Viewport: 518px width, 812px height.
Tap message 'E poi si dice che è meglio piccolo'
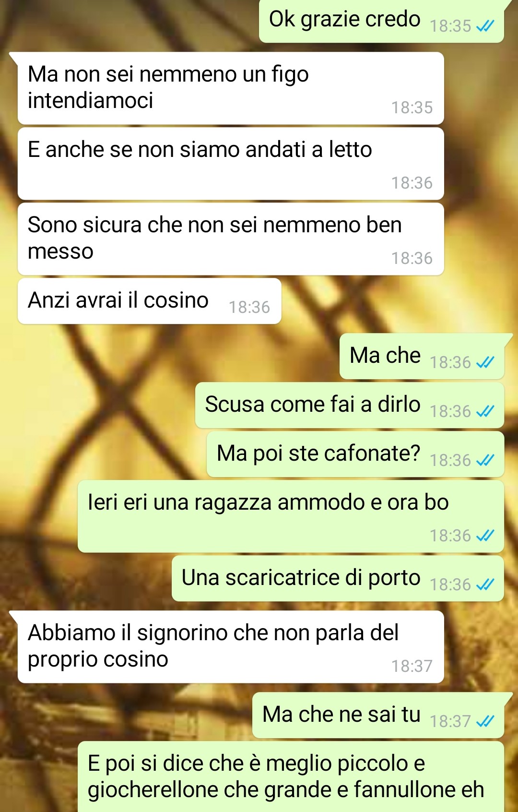[x=291, y=777]
